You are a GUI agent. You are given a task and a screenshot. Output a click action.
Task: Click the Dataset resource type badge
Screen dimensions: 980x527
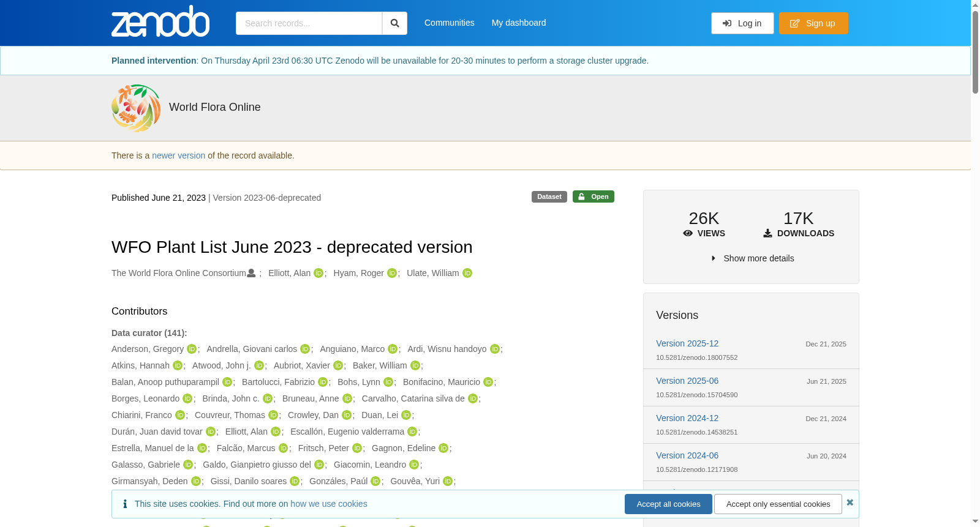549,196
